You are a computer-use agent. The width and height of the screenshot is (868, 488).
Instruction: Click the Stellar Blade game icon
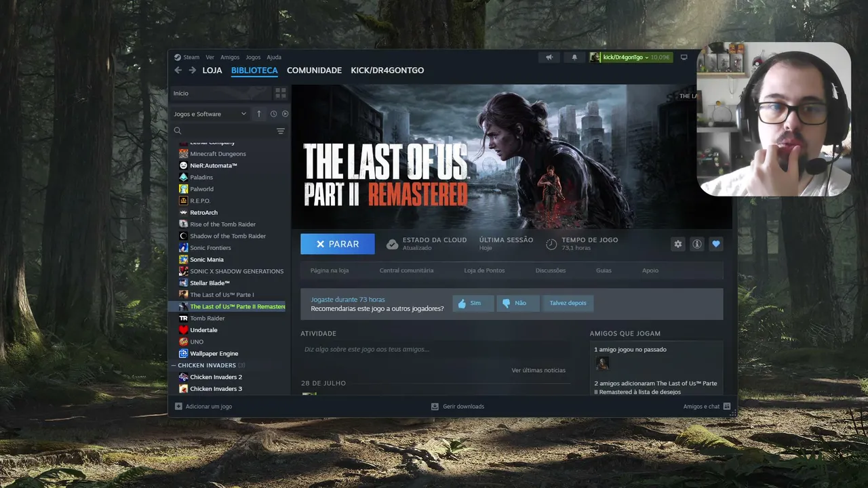point(183,283)
